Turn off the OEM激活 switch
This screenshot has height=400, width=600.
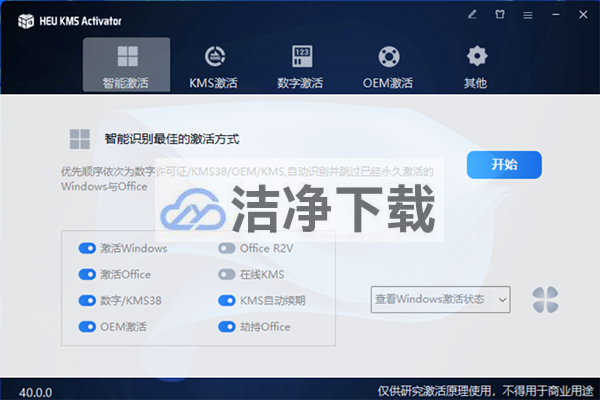pos(87,327)
